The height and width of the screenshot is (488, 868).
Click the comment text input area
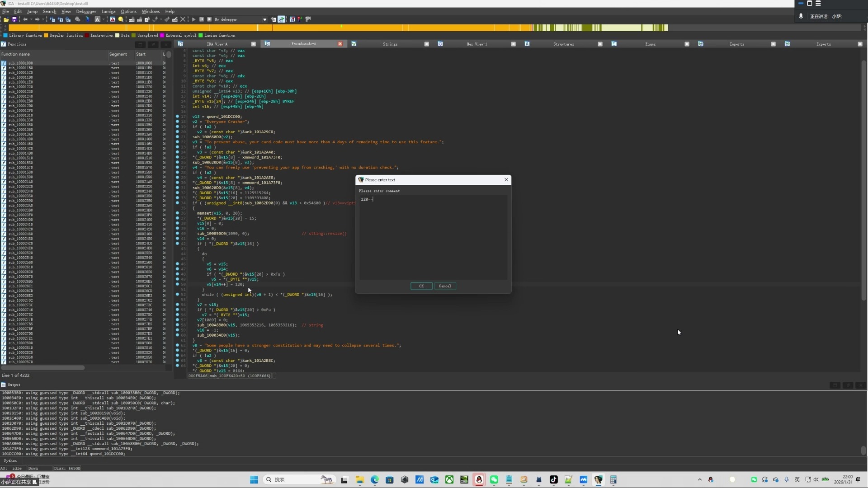pos(433,237)
